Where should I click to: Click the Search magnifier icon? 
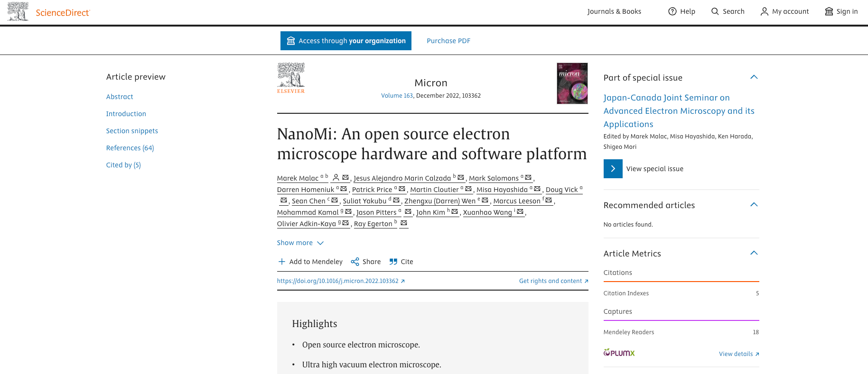click(715, 11)
